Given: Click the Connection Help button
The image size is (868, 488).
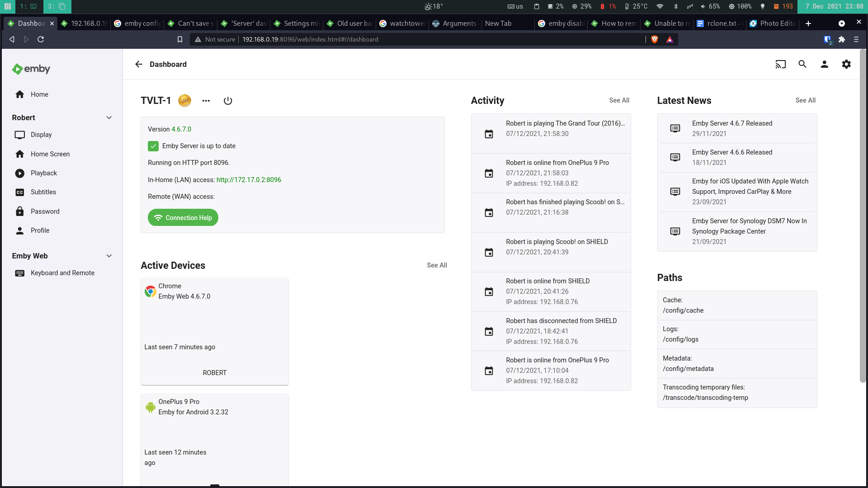Looking at the screenshot, I should (x=183, y=218).
